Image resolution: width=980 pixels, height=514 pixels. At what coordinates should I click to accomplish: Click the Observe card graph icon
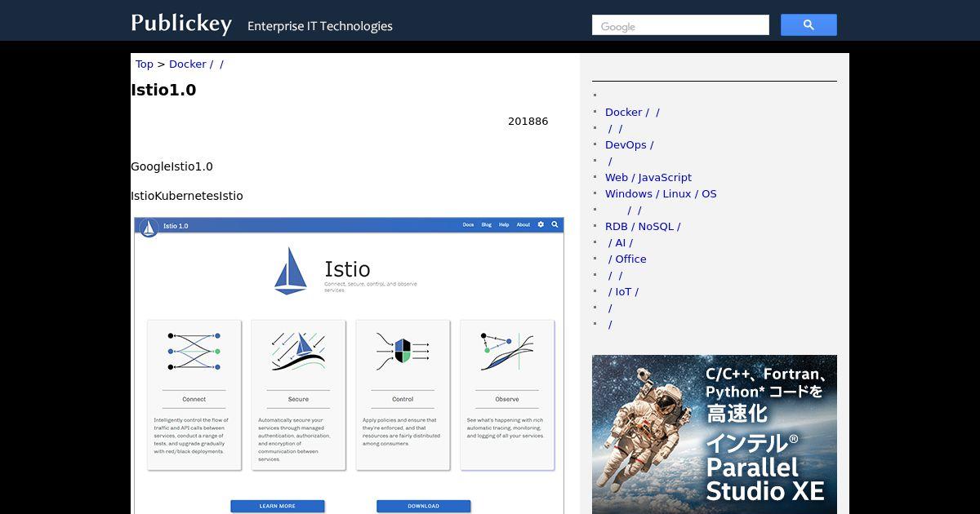point(507,351)
